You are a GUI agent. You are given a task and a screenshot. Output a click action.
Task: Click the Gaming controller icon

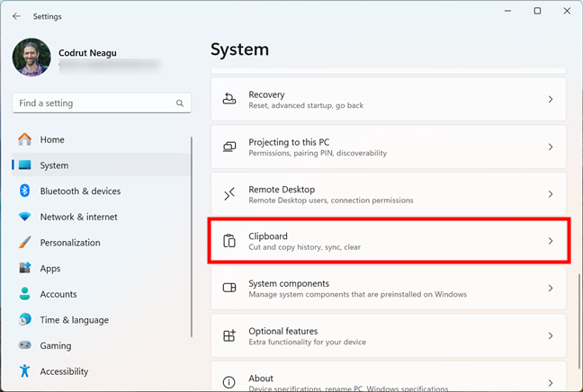(x=25, y=345)
